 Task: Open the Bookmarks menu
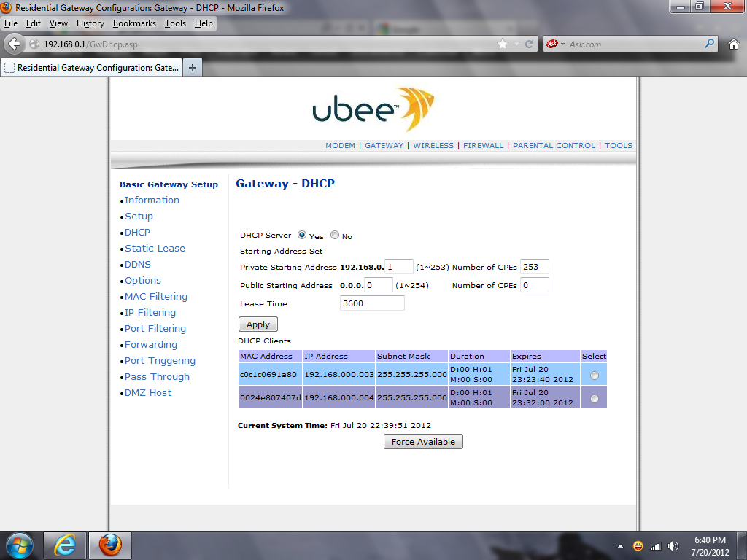[x=134, y=23]
